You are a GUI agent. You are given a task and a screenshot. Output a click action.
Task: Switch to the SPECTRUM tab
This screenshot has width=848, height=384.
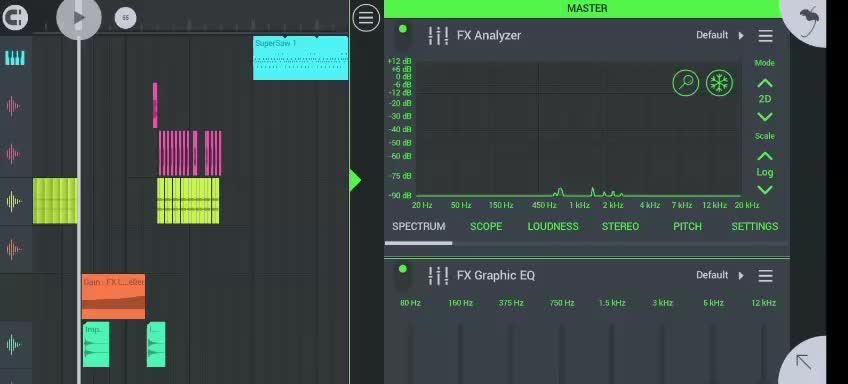tap(419, 227)
